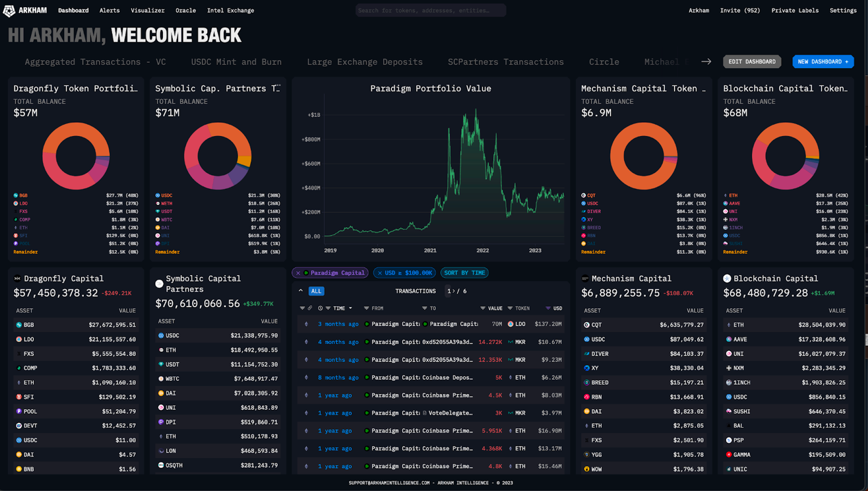
Task: Open Private Labels link
Action: pyautogui.click(x=795, y=10)
